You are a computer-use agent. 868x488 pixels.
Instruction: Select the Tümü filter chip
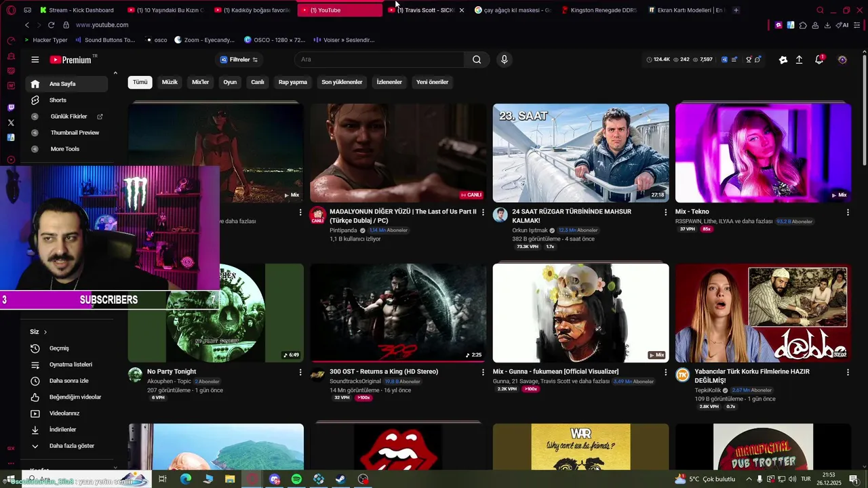coord(140,82)
